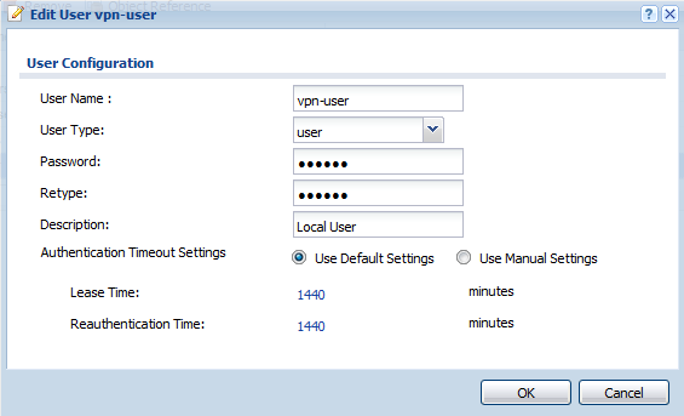Click the pencil edit icon in title bar
Screen dimensions: 684x416
point(14,13)
